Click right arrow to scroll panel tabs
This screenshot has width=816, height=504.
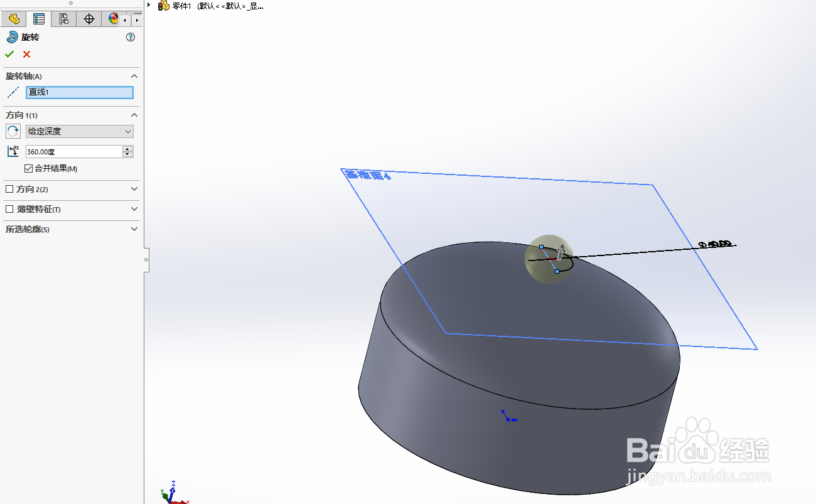(137, 19)
